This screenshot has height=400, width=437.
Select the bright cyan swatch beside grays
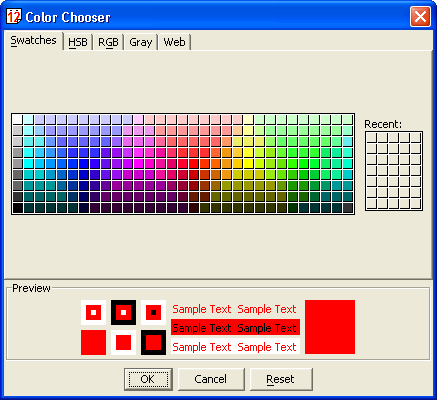28,163
